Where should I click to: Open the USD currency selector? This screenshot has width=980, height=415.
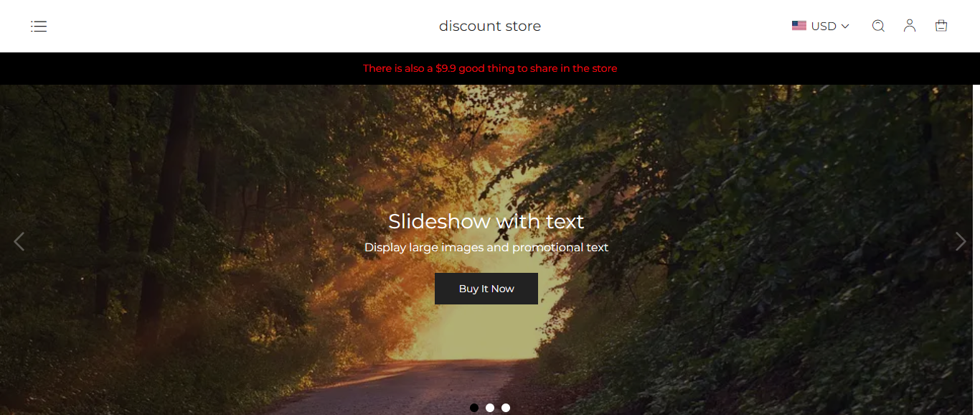[821, 26]
